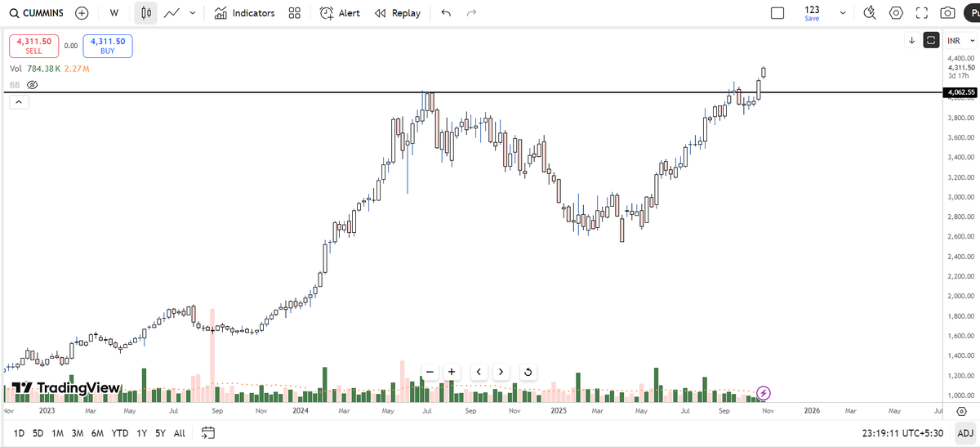Select the 5D date range

tap(38, 433)
